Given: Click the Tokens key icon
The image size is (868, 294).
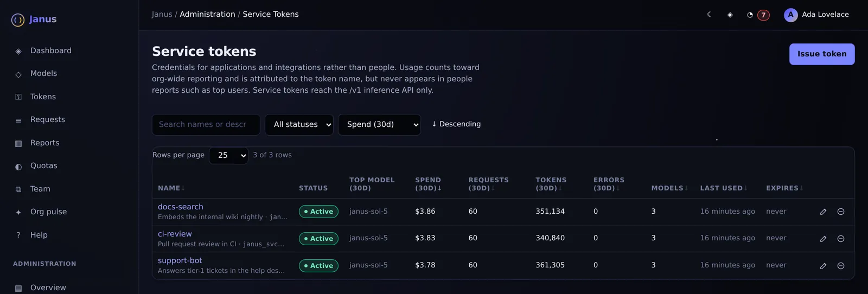Looking at the screenshot, I should (x=18, y=98).
